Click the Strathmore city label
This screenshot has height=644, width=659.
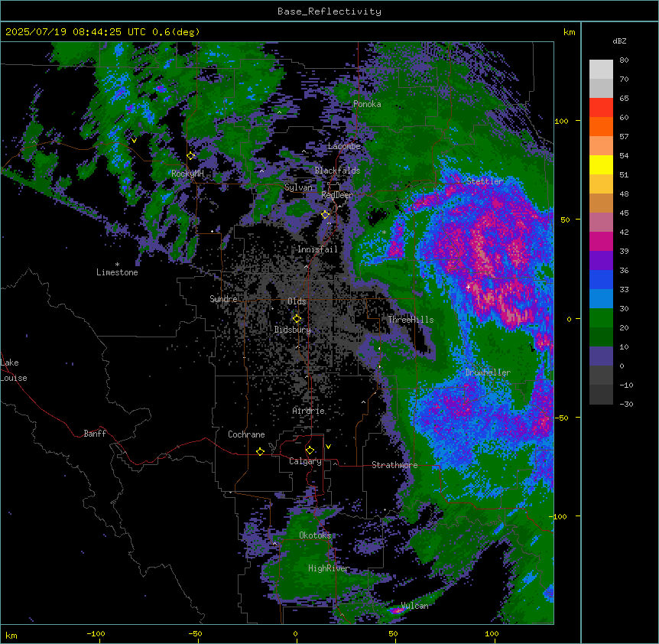point(394,465)
